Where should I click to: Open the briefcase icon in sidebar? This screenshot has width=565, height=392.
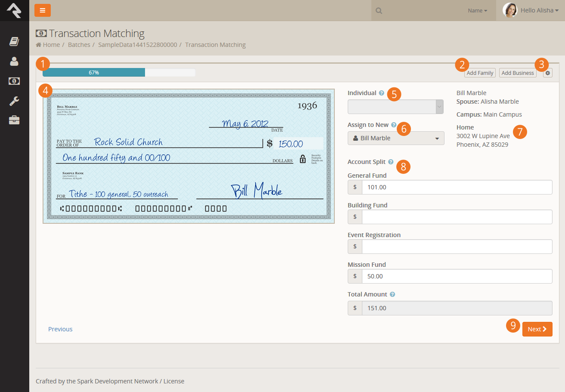point(14,120)
